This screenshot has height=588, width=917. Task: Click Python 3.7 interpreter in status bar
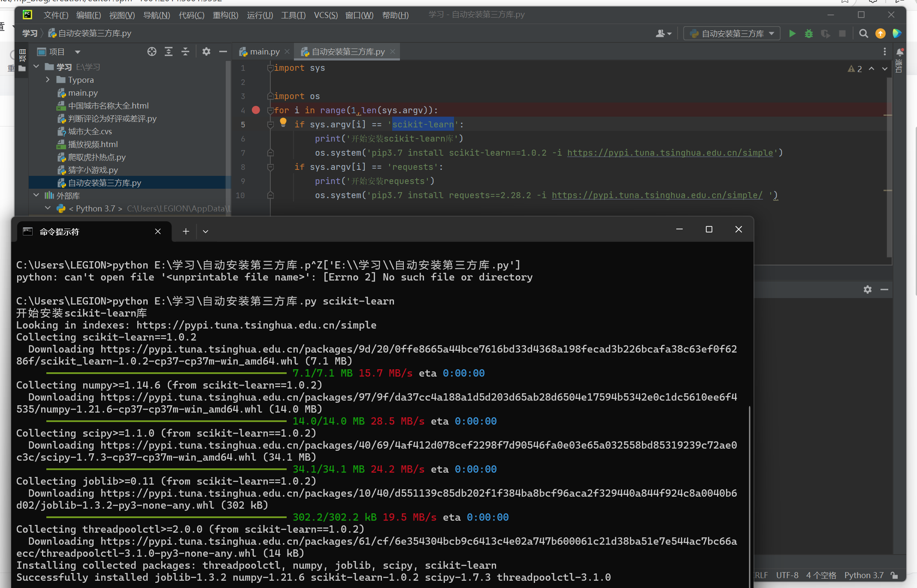click(x=863, y=575)
